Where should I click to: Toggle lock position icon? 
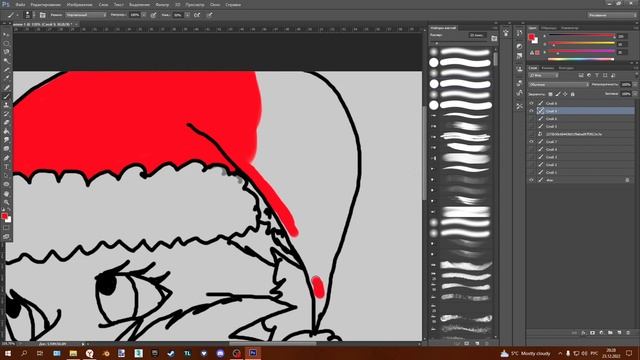click(565, 94)
